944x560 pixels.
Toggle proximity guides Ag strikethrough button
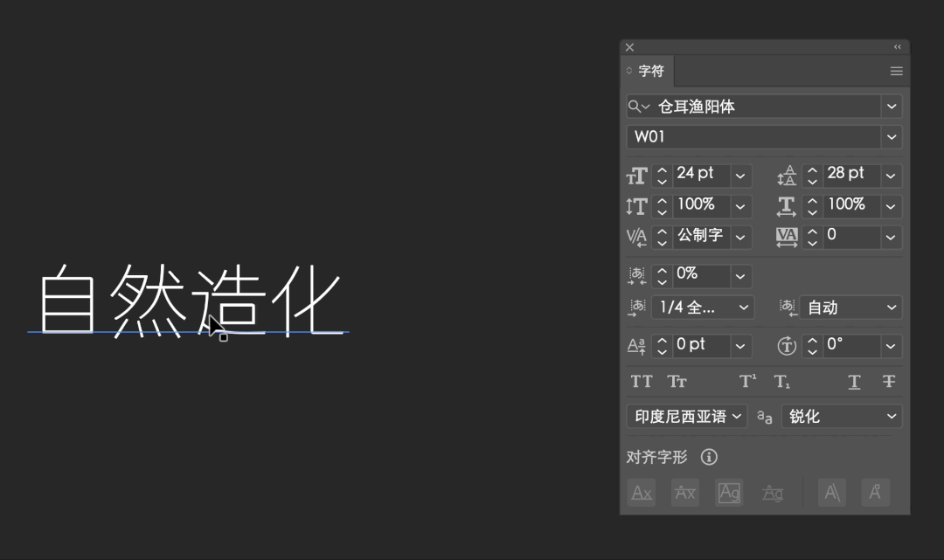[x=773, y=493]
